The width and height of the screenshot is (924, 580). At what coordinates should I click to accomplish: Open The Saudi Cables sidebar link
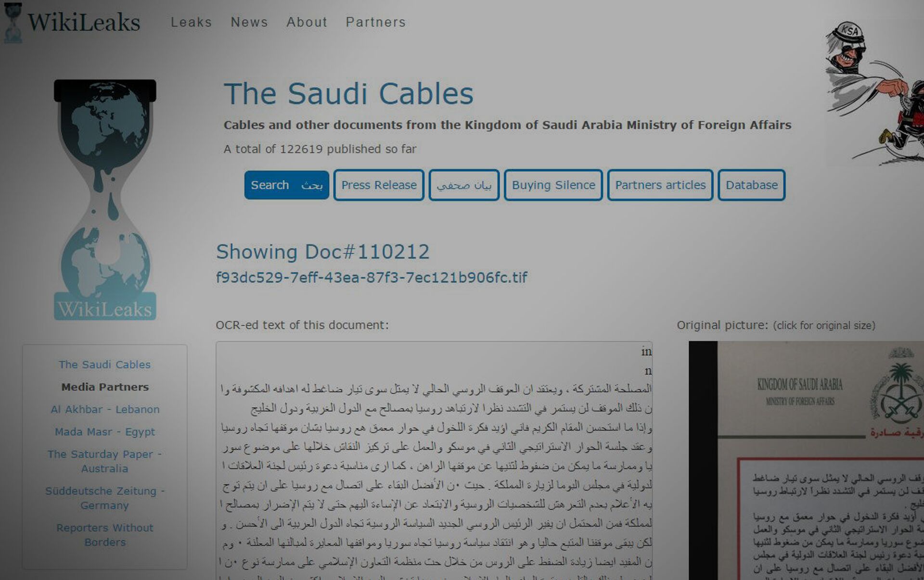pos(104,365)
